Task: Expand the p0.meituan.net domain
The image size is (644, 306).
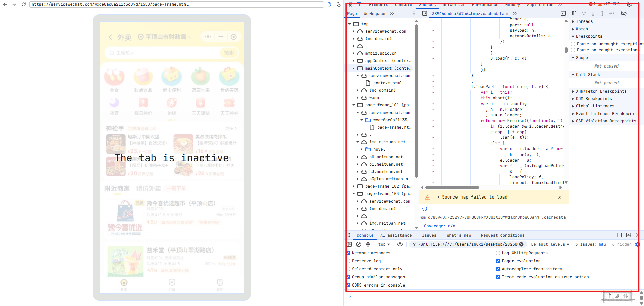Action: click(x=358, y=157)
